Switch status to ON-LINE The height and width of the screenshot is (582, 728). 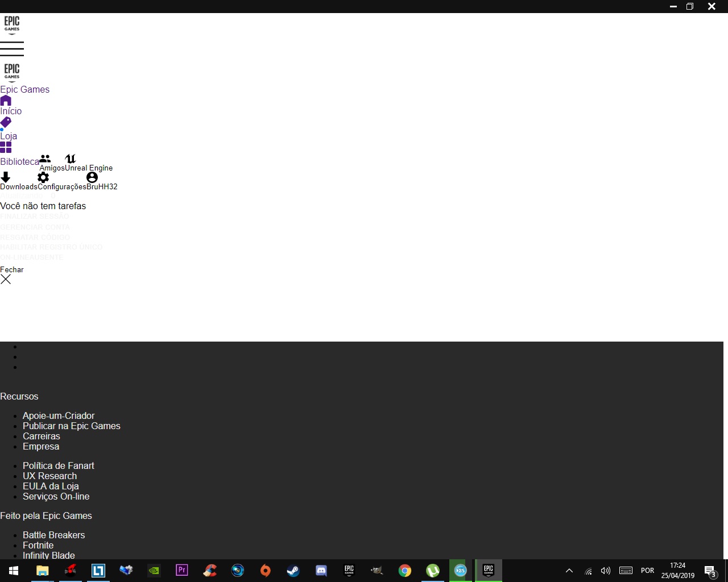[x=15, y=257]
